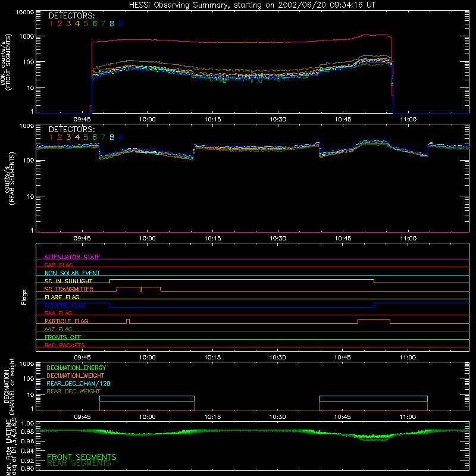476x476 pixels.
Task: Click the GAP_FLAG label
Action: point(58,265)
